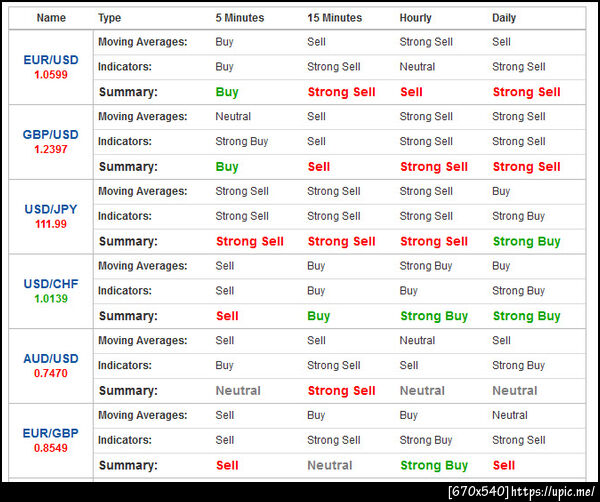The width and height of the screenshot is (600, 502).
Task: Click AUD/USD 15 Minutes Strong Sell summary
Action: [341, 391]
